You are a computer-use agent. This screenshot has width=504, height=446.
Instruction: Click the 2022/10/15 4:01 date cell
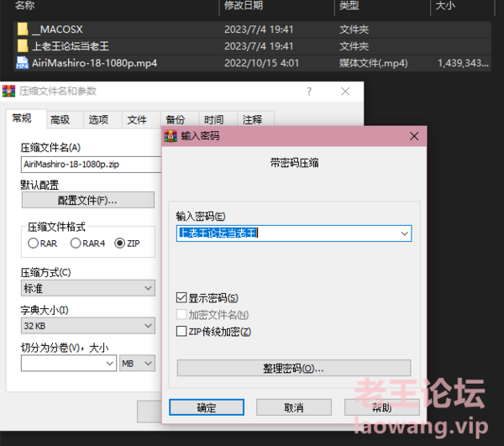[x=261, y=63]
